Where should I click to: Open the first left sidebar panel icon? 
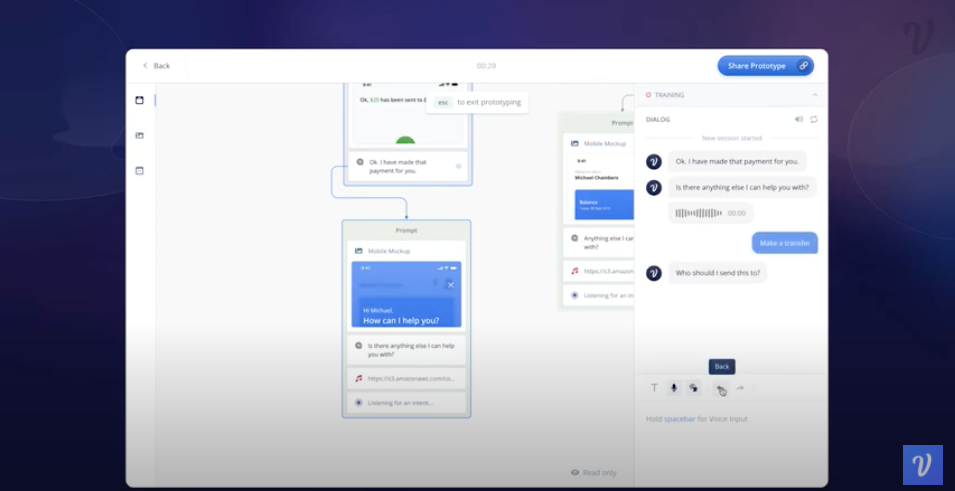tap(139, 100)
